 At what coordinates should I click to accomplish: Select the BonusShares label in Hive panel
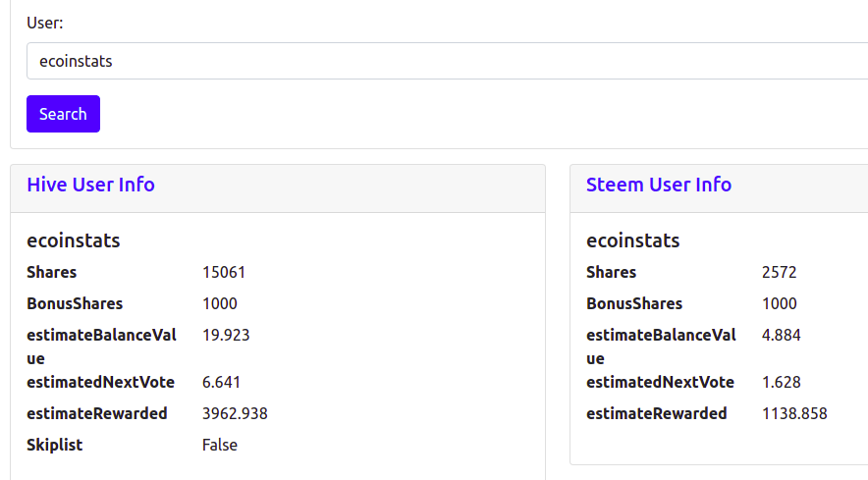point(75,304)
